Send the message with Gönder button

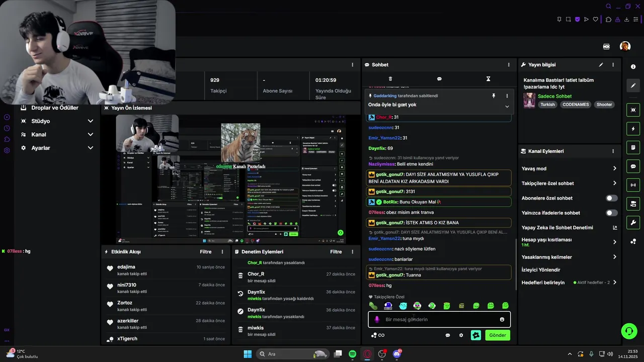pyautogui.click(x=498, y=335)
